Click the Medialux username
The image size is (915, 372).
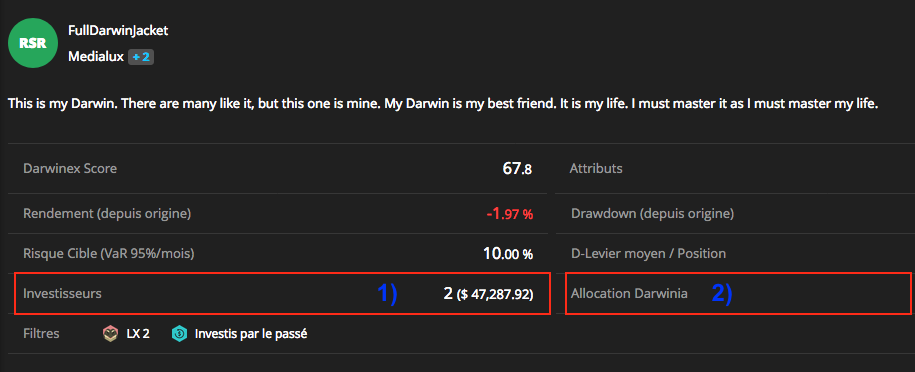[x=96, y=57]
